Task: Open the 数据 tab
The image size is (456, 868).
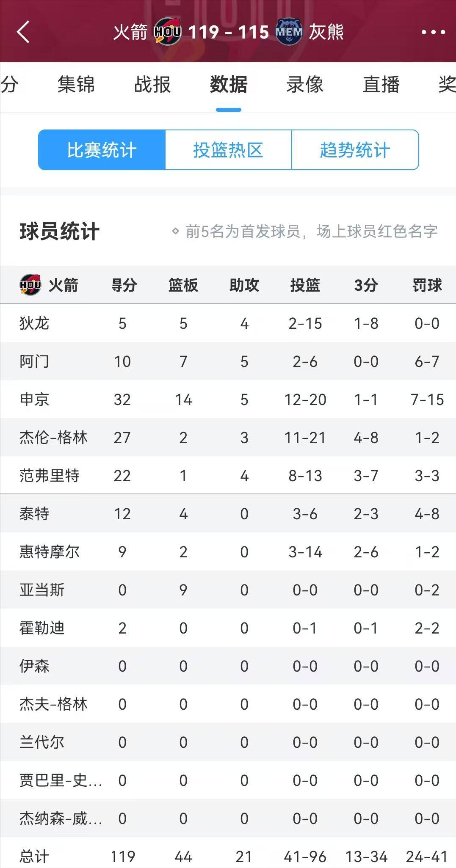Action: tap(229, 85)
